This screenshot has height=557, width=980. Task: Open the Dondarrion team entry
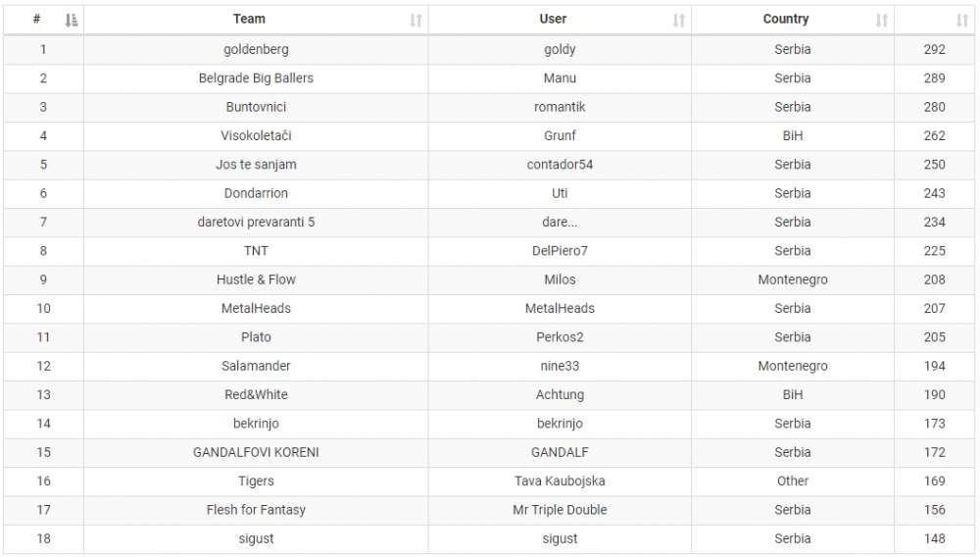coord(256,193)
